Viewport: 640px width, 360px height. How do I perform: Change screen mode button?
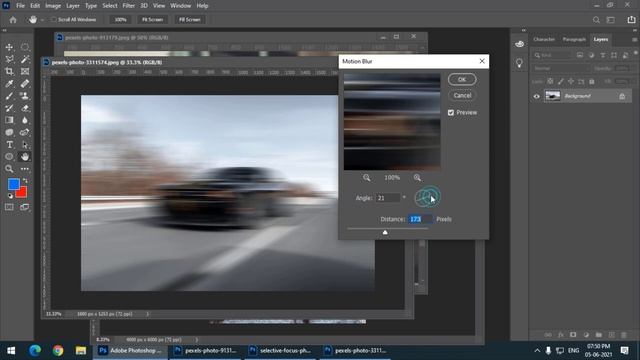coord(25,207)
